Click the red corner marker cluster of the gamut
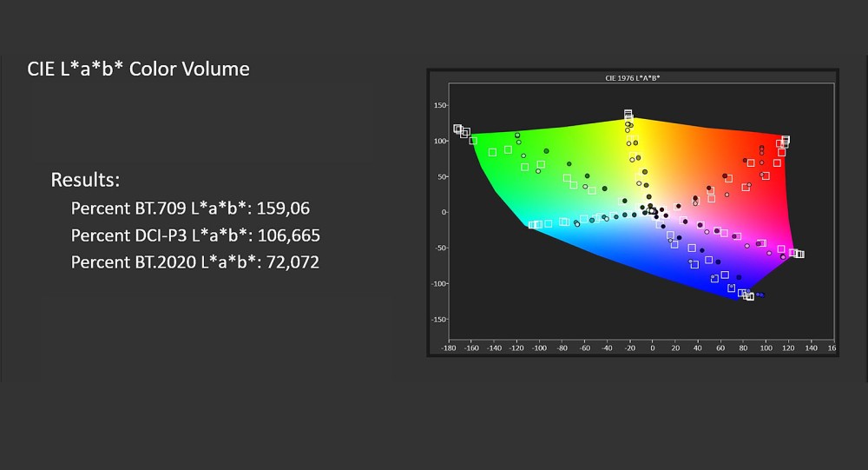 pos(784,141)
